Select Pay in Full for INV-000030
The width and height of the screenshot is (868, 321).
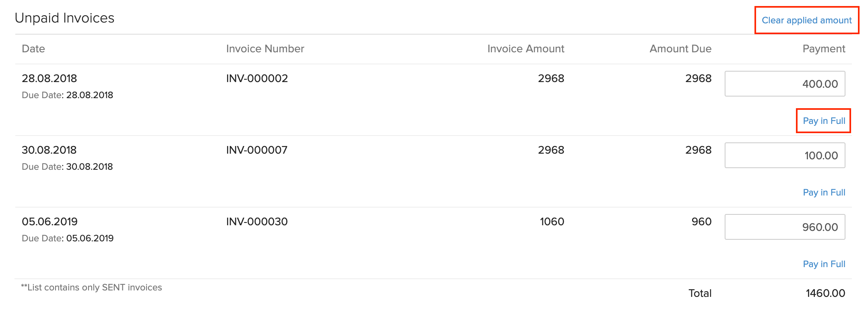tap(824, 264)
